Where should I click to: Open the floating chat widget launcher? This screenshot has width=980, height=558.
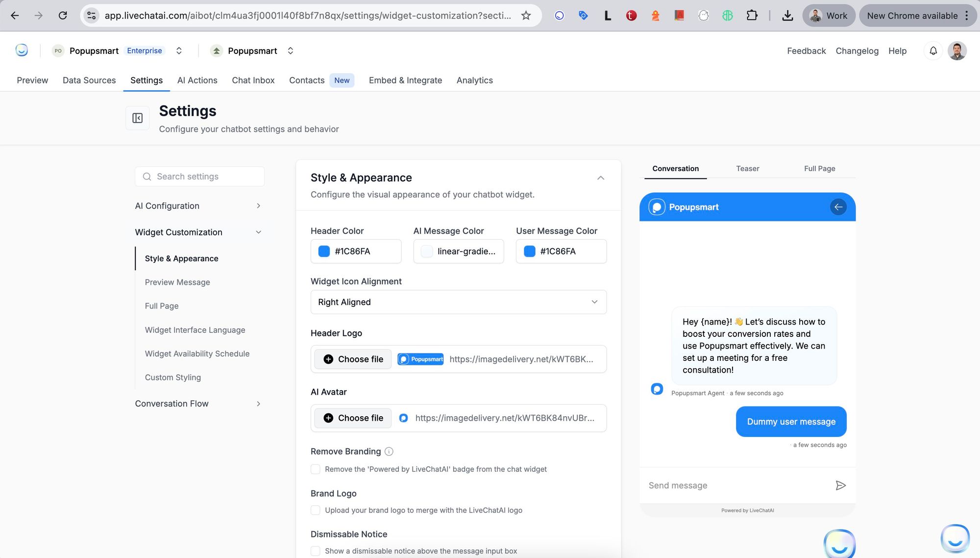pos(955,538)
